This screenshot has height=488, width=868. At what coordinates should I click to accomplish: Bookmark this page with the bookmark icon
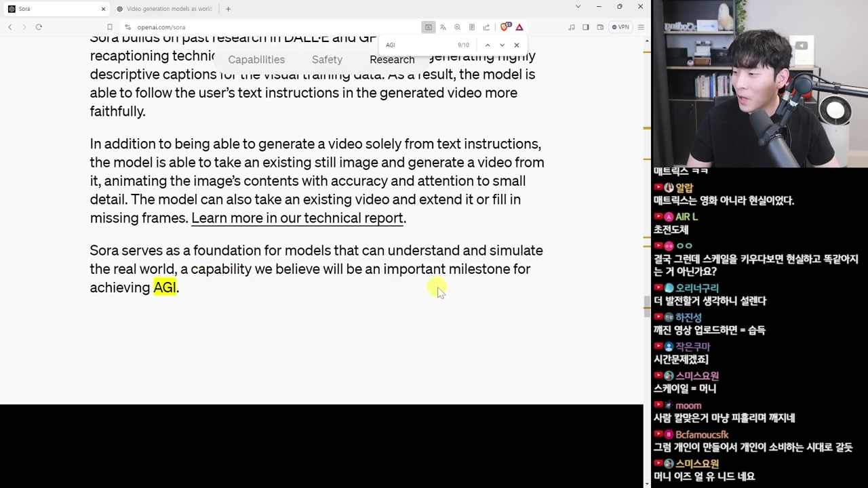109,27
